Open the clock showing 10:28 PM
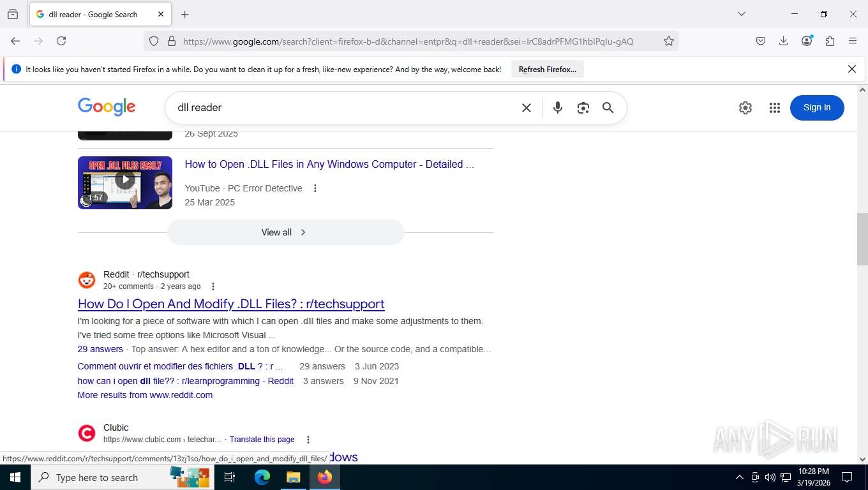868x490 pixels. 813,477
